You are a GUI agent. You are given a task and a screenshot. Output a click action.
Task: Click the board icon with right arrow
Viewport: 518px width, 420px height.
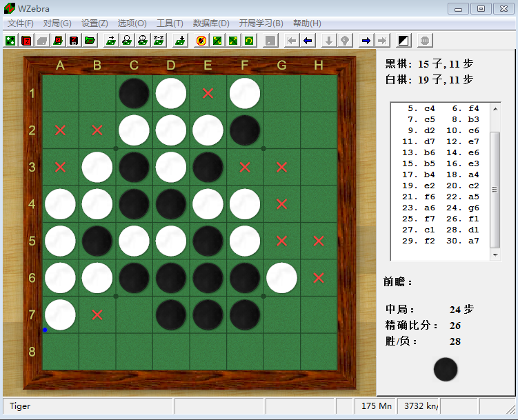click(111, 41)
